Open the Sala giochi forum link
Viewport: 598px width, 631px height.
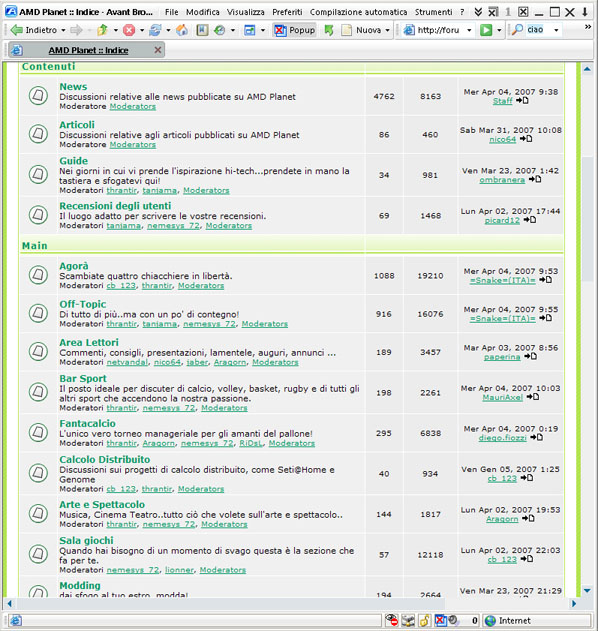[x=86, y=540]
